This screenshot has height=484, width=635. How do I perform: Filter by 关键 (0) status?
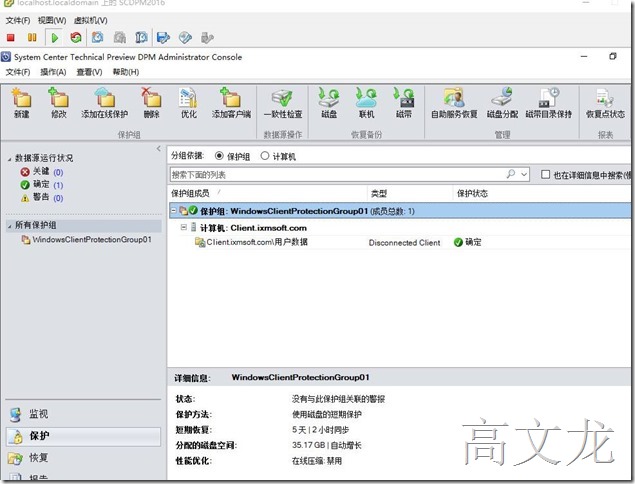[42, 172]
